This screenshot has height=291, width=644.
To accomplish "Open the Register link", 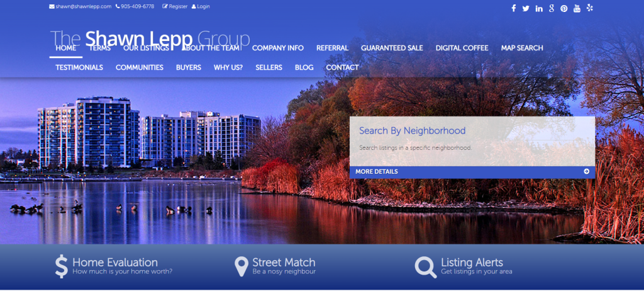I will (178, 6).
